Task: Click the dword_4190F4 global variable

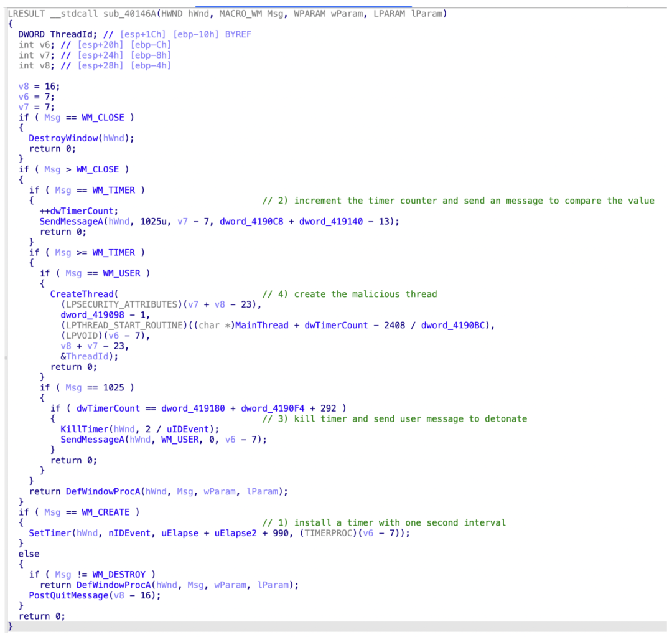Action: (x=273, y=408)
